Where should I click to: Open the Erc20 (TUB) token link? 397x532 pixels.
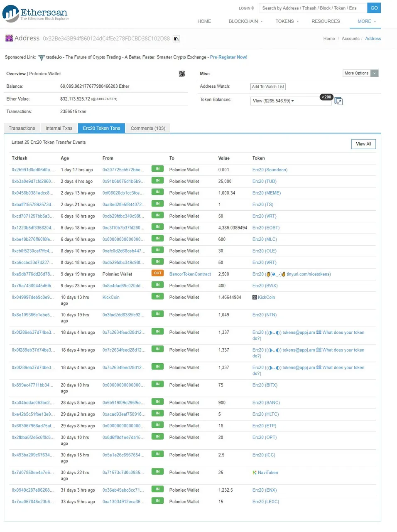tap(265, 182)
